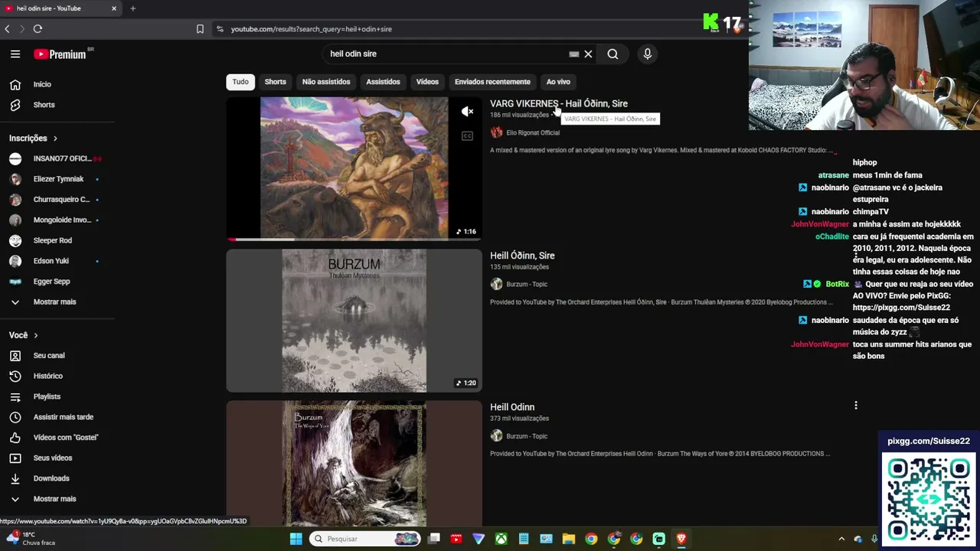Image resolution: width=980 pixels, height=551 pixels.
Task: Click the magnifier search button
Action: (x=612, y=54)
